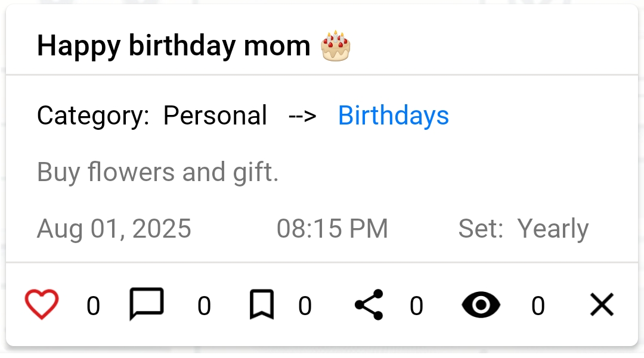Click the bookmark count number
644x358 pixels.
tap(305, 306)
